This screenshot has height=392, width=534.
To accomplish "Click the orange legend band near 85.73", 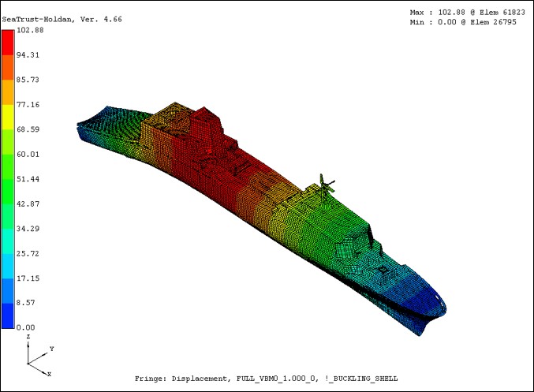I will 8,92.
